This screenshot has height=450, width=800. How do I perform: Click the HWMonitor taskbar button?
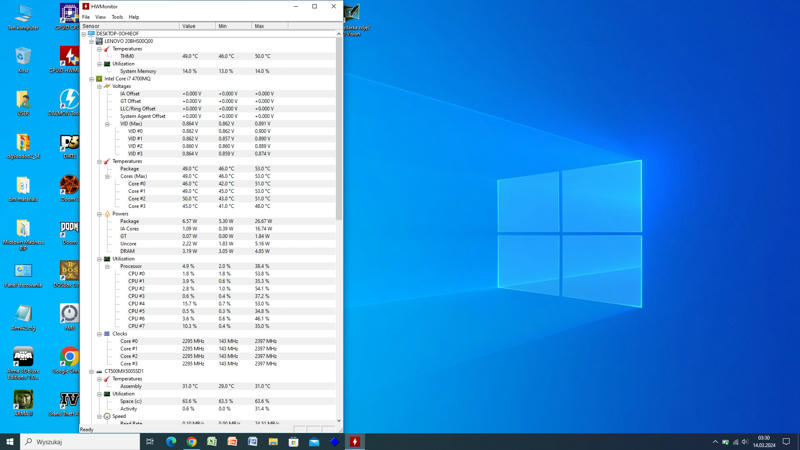[x=355, y=442]
